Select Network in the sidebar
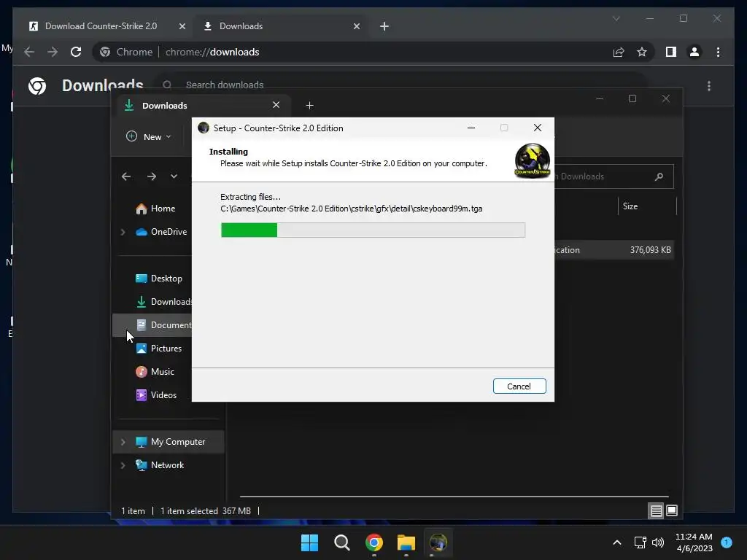The height and width of the screenshot is (560, 747). 167,465
